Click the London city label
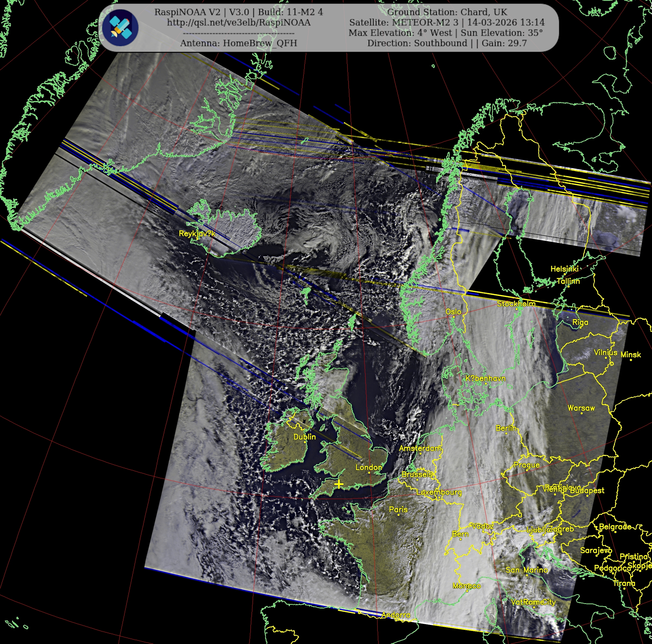652x644 pixels. (368, 467)
